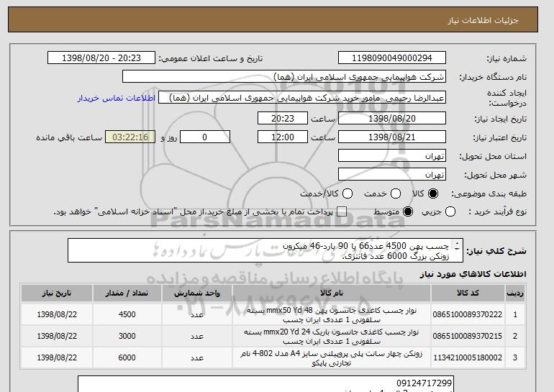The width and height of the screenshot is (554, 392).
Task: Toggle the Islamic treasury payment checkbox
Action: (x=342, y=212)
